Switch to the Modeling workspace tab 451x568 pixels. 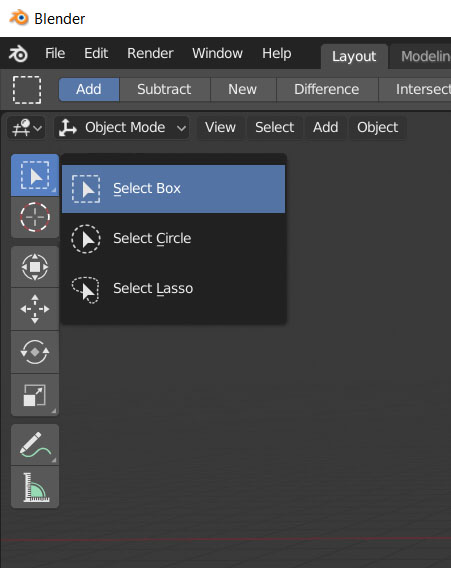(x=420, y=57)
